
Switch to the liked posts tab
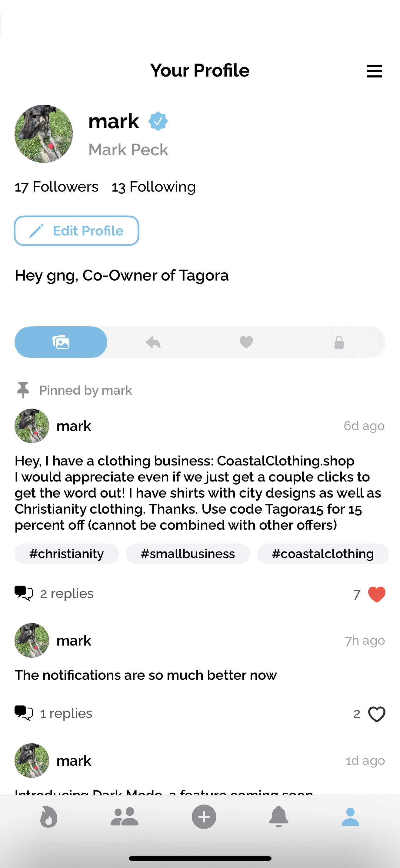[x=246, y=342]
